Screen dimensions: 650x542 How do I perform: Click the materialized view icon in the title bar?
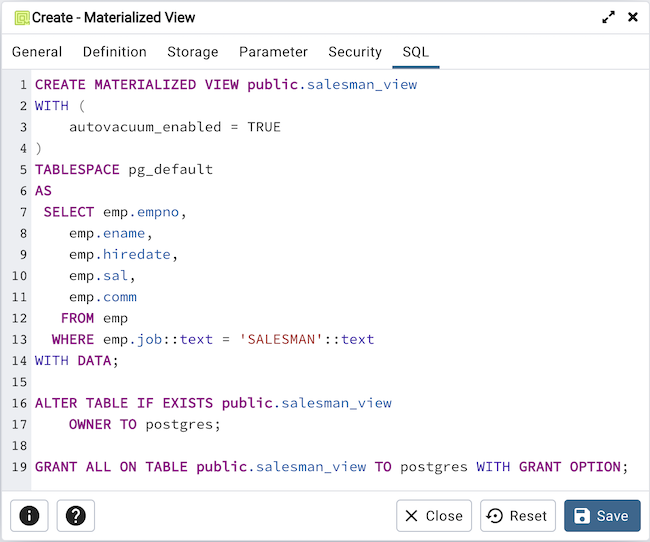(x=21, y=17)
